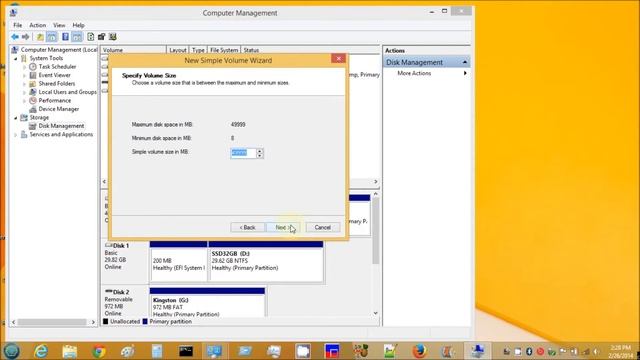The height and width of the screenshot is (360, 640).
Task: Close the New Simple Volume Wizard dialog
Action: pos(338,59)
